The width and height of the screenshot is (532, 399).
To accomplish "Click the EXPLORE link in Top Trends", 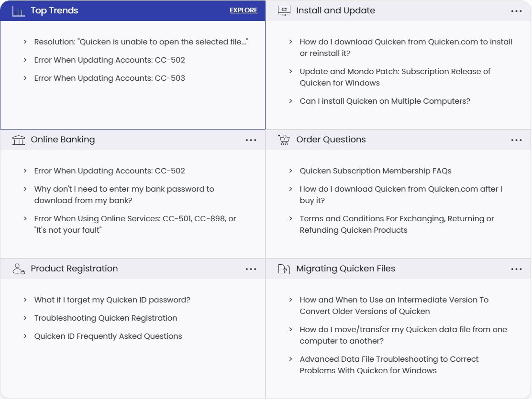I will click(x=244, y=11).
